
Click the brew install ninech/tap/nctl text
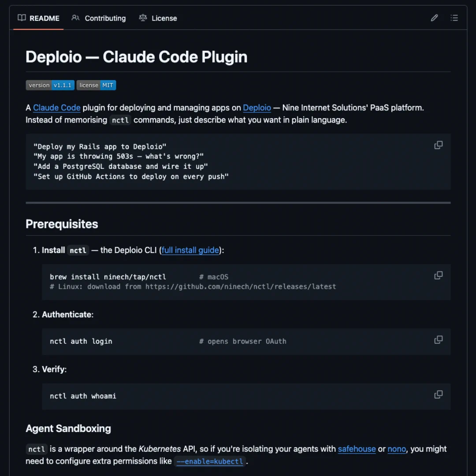(x=108, y=277)
